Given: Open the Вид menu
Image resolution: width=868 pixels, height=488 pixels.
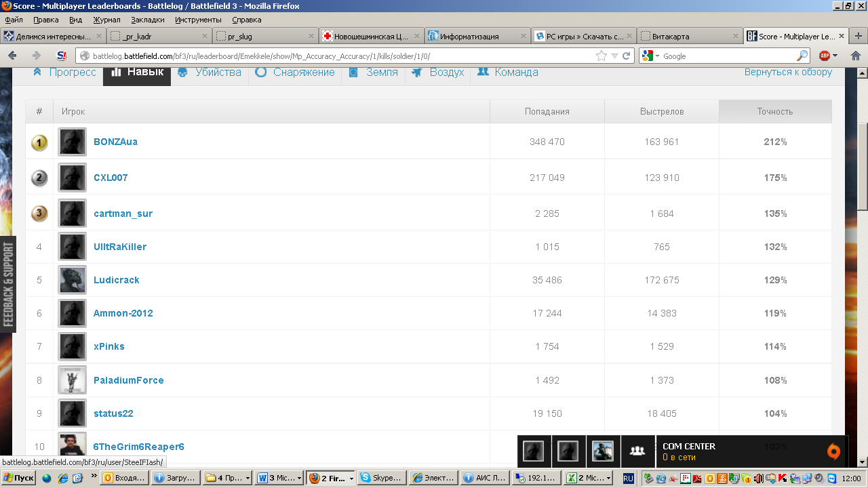Looking at the screenshot, I should (x=76, y=20).
